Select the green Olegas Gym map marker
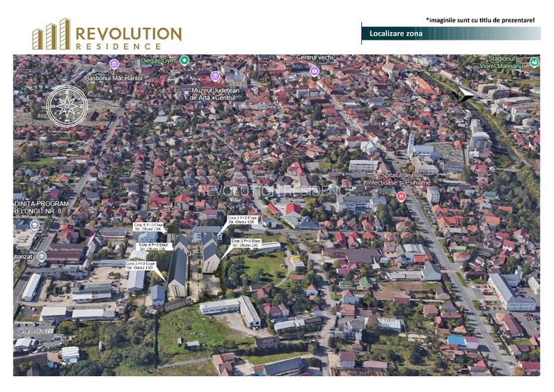Image resolution: width=554 pixels, height=392 pixels. (x=184, y=61)
